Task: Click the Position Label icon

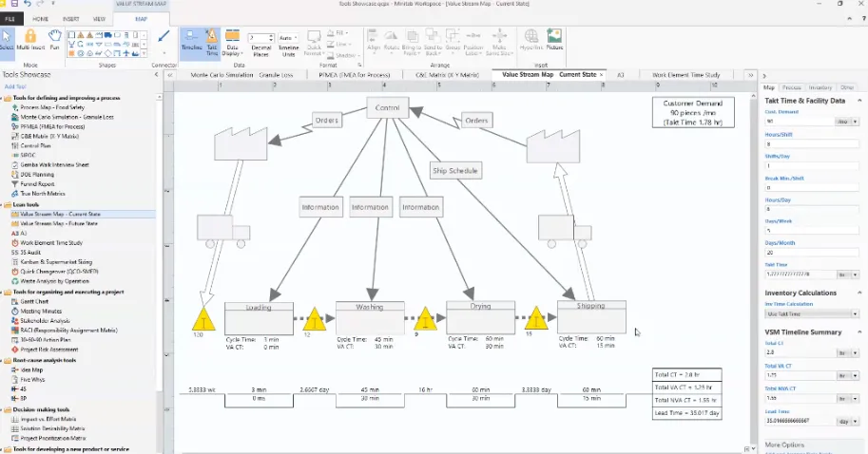Action: 473,43
